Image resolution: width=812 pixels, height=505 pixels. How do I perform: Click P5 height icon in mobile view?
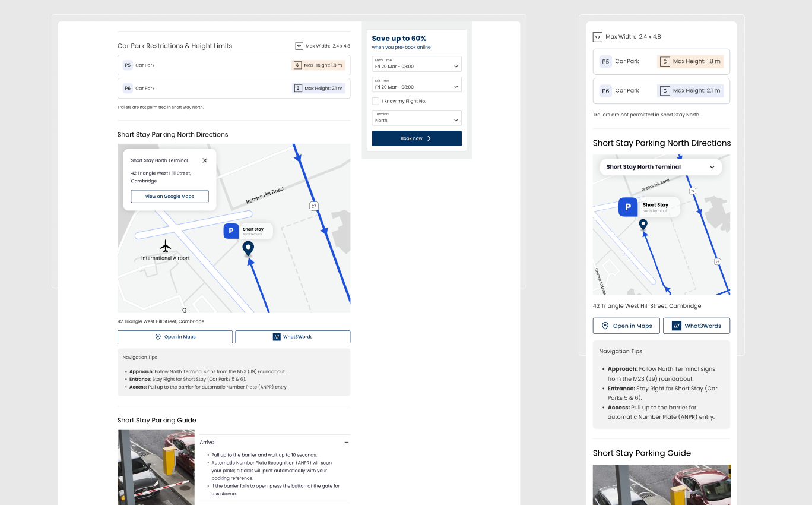pyautogui.click(x=665, y=61)
